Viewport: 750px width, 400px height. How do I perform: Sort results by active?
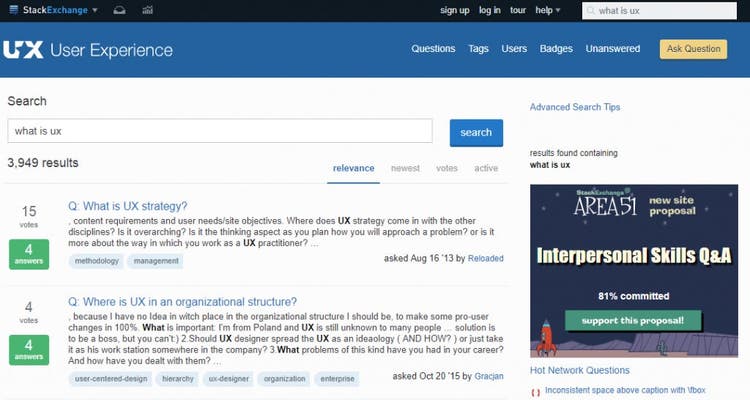click(x=486, y=168)
